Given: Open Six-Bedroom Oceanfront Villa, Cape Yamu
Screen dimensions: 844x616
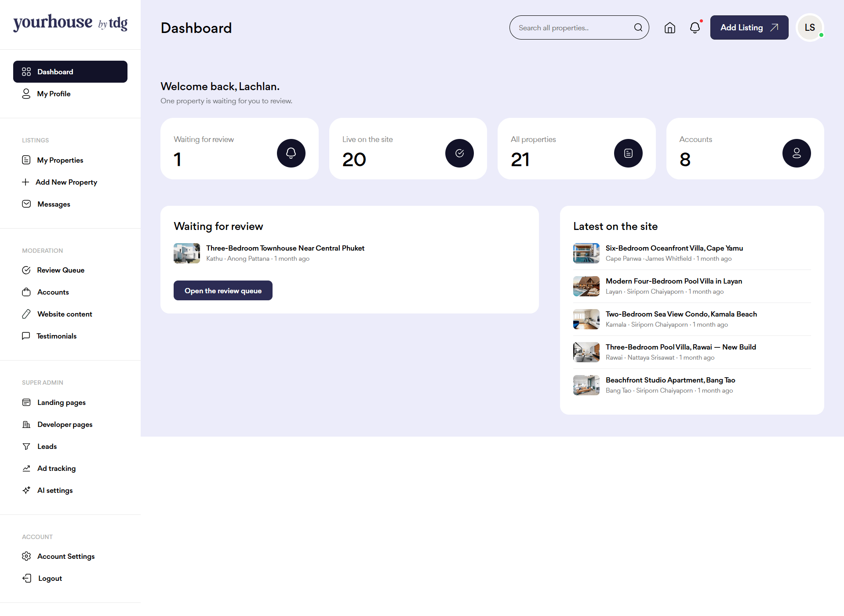Looking at the screenshot, I should coord(674,248).
